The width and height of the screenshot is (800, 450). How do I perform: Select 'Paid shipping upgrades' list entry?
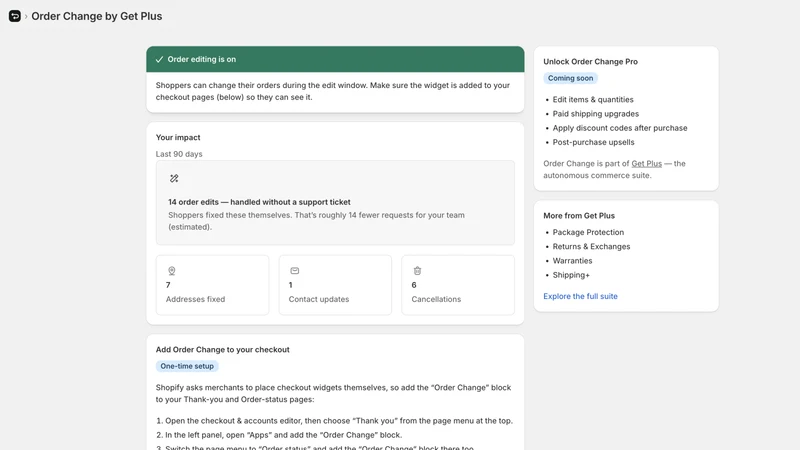pos(595,114)
